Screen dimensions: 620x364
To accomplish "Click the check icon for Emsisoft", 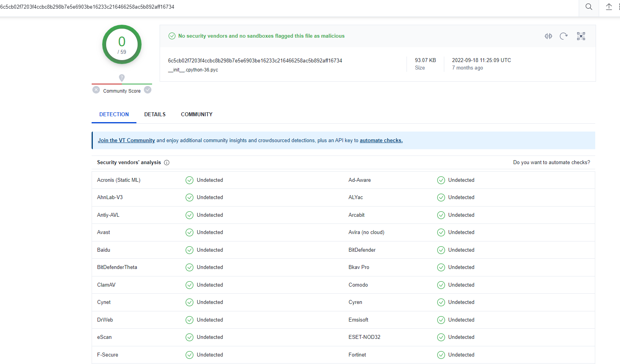I will [441, 320].
